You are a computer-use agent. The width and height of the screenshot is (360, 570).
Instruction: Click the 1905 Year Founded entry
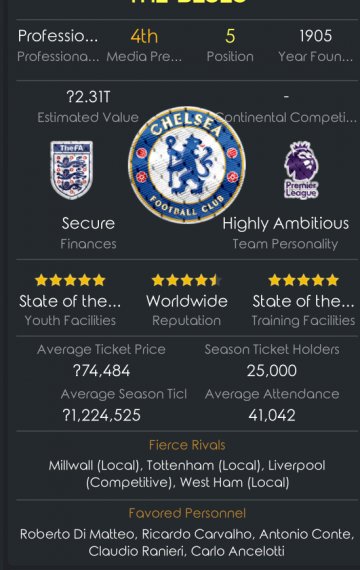[x=315, y=36]
